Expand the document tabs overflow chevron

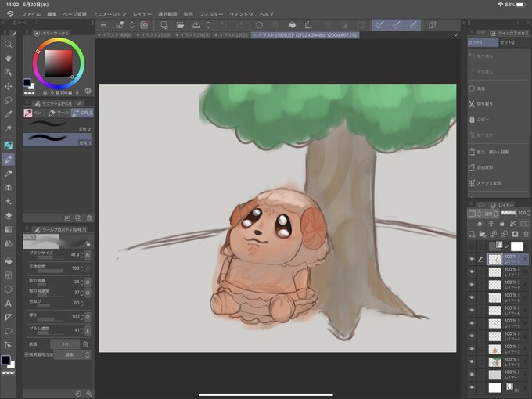coord(455,35)
